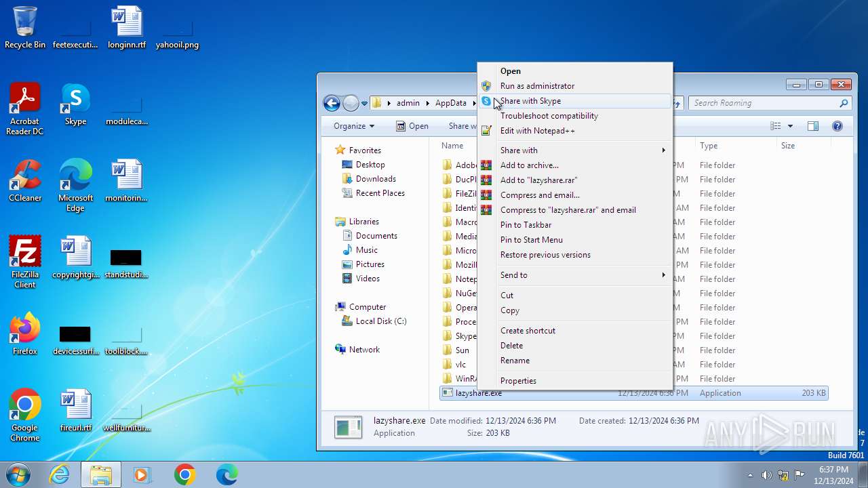The height and width of the screenshot is (488, 868).
Task: Click Open button in Explorer toolbar
Action: [x=412, y=126]
